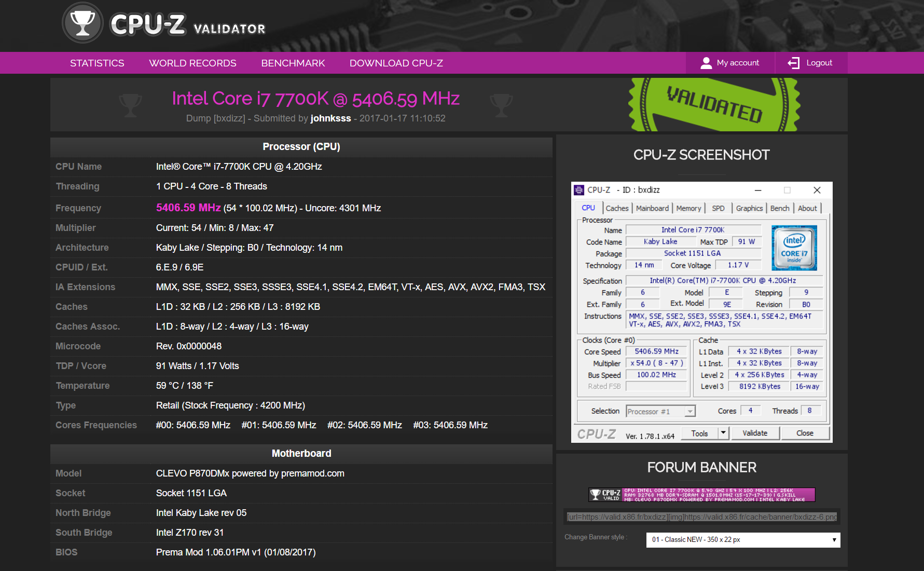Image resolution: width=924 pixels, height=571 pixels.
Task: Open the Tools dropdown arrow
Action: (724, 433)
